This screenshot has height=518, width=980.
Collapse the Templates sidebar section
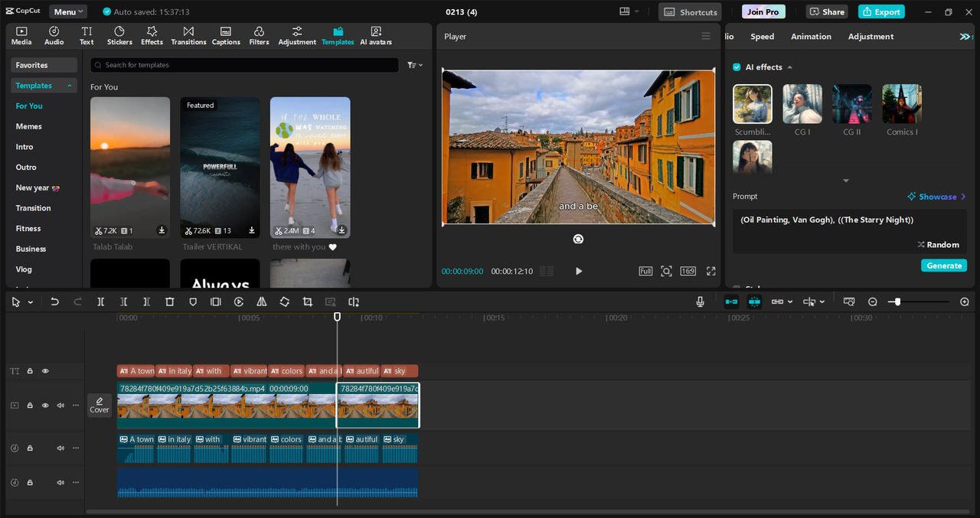click(x=70, y=86)
